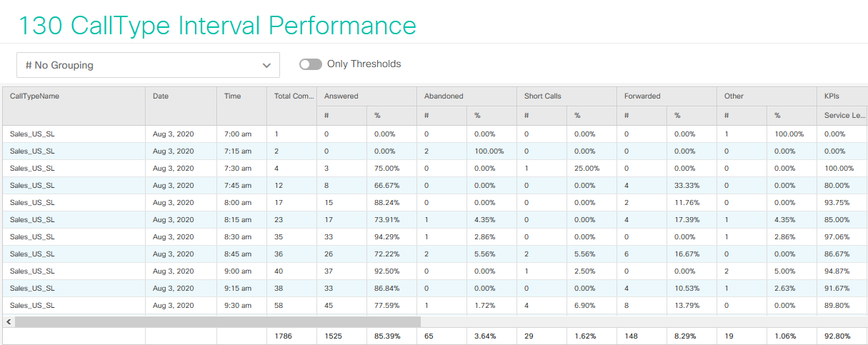
Task: Click the Forwarded group header
Action: click(642, 96)
